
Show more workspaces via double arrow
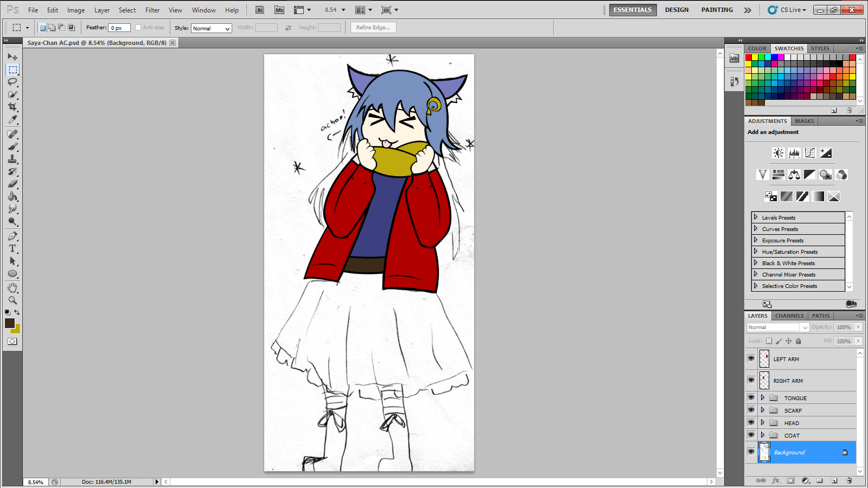coord(748,10)
